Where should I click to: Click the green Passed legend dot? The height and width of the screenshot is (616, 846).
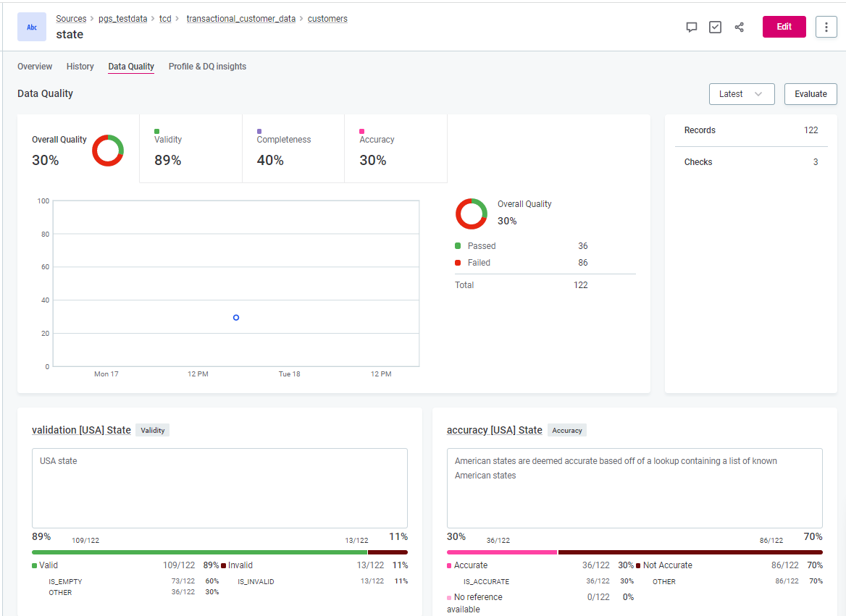coord(458,246)
